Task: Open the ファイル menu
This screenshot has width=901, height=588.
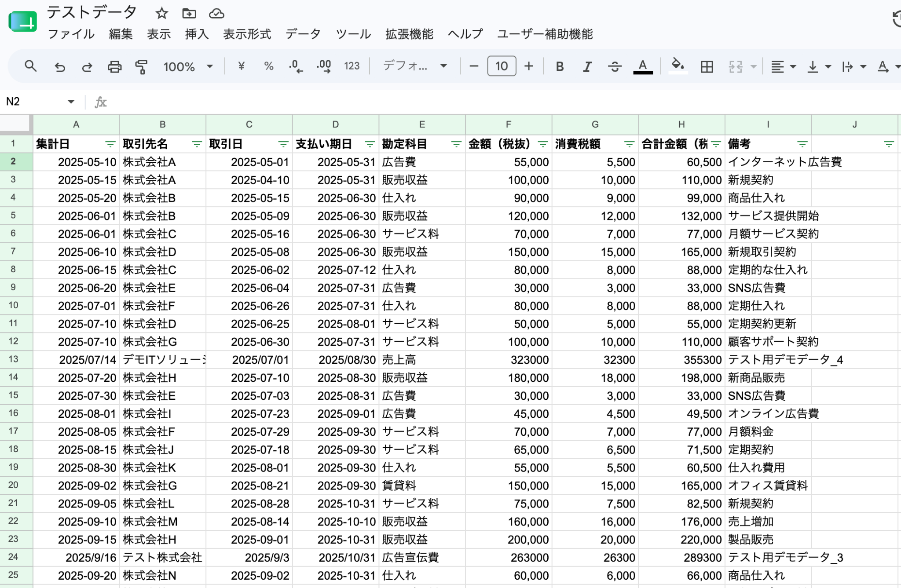Action: pos(71,34)
